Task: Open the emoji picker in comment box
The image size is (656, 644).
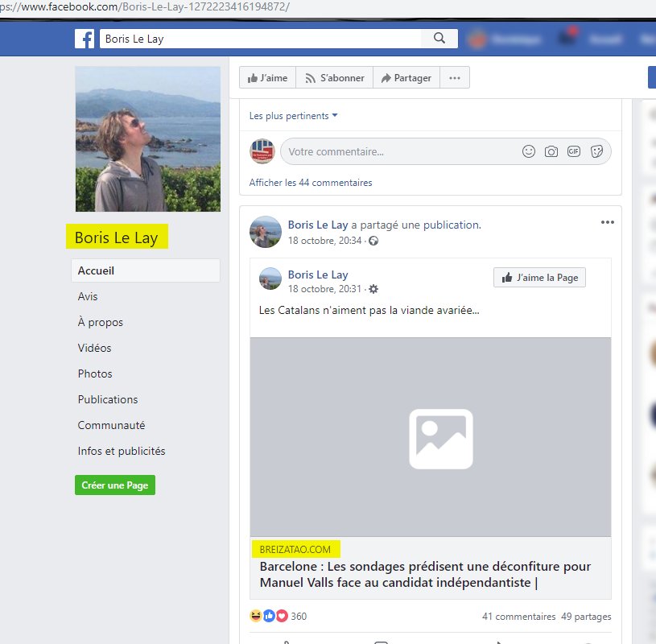Action: point(529,151)
